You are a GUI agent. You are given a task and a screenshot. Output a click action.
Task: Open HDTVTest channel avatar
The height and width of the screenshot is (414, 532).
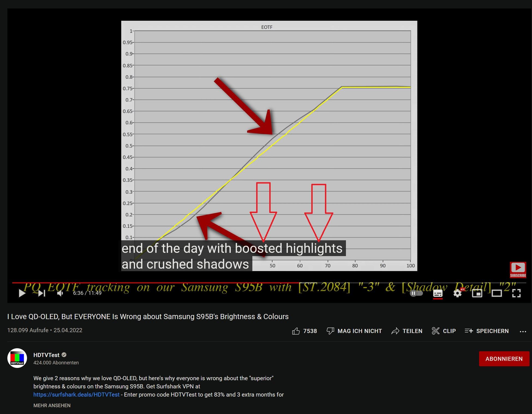(x=17, y=358)
